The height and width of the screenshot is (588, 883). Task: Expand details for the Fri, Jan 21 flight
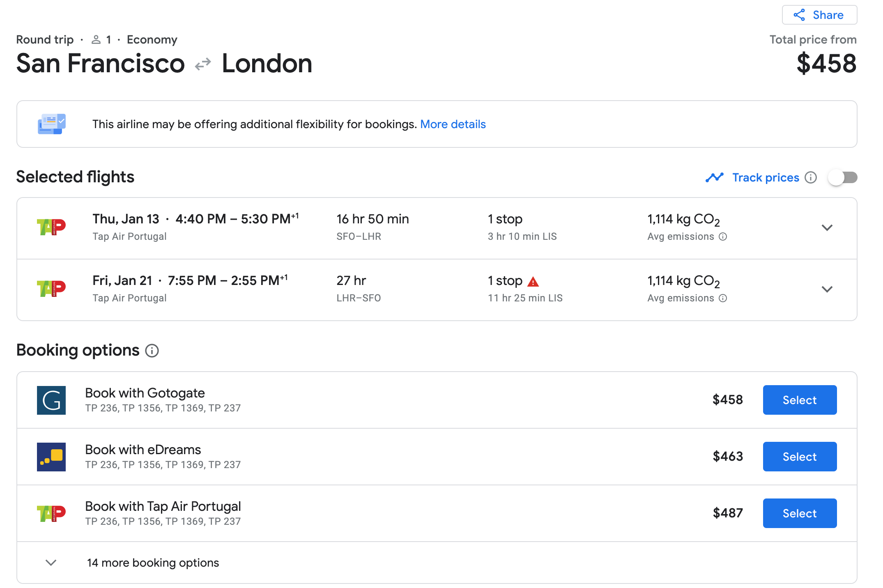(x=827, y=289)
